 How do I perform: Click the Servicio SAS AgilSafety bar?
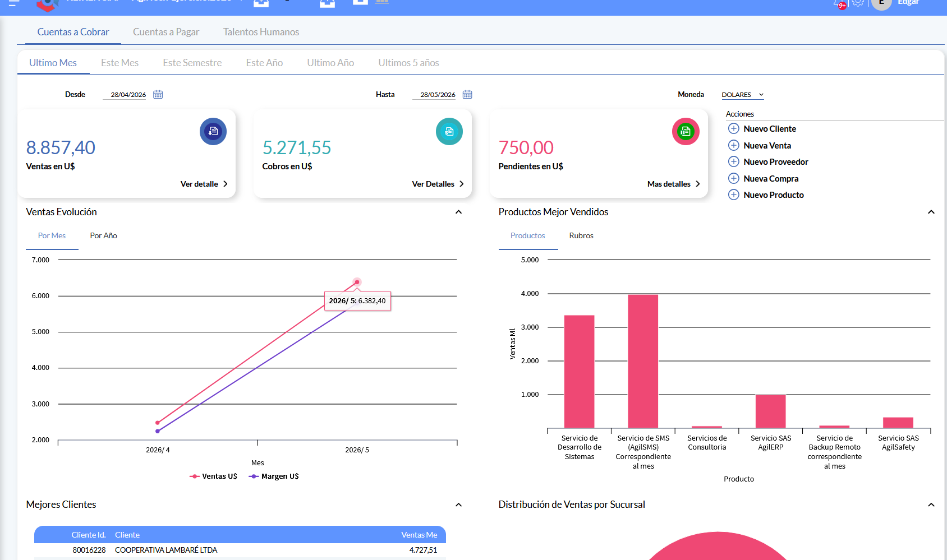click(x=898, y=423)
